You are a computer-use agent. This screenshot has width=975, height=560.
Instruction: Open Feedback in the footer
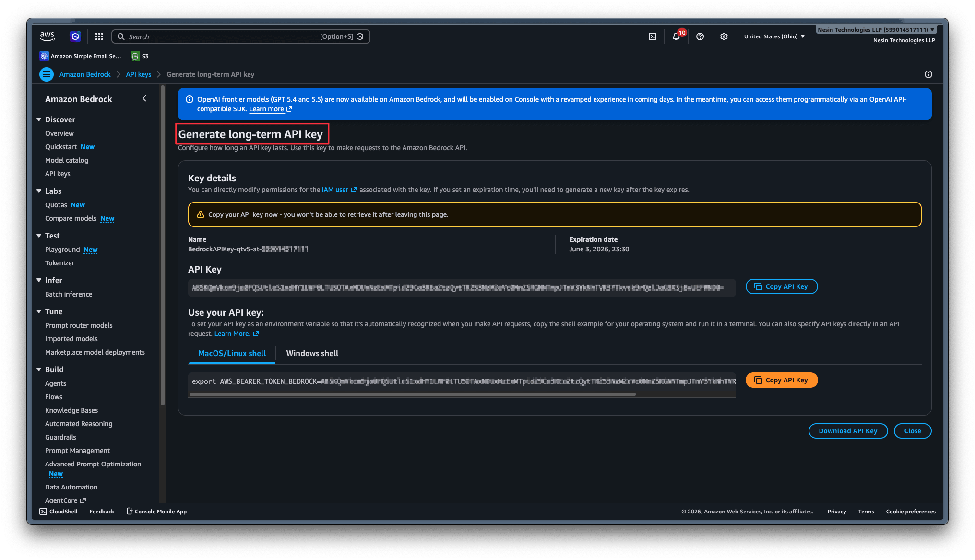point(102,512)
